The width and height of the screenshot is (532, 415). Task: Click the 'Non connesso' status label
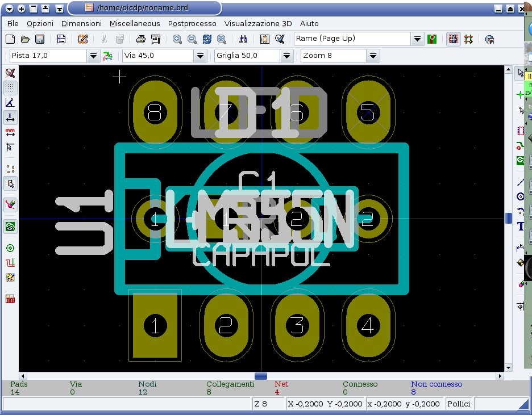[437, 384]
